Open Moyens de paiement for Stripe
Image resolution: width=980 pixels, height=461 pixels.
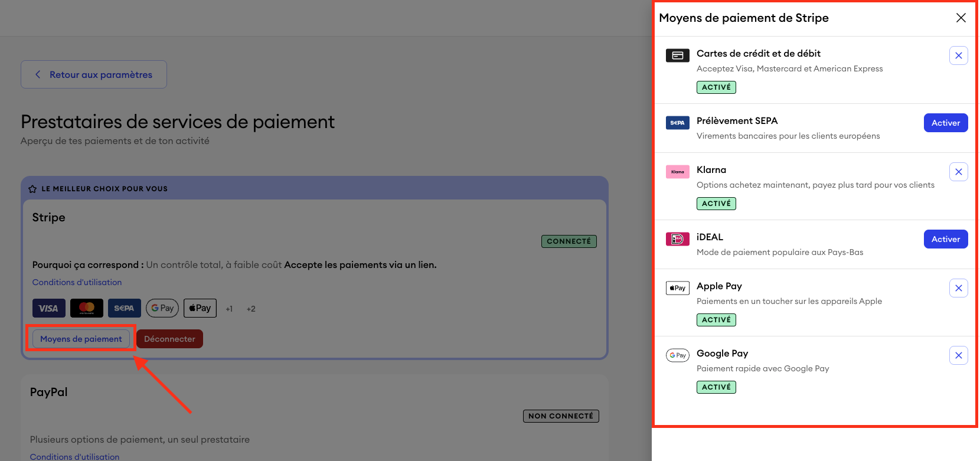[x=81, y=339]
